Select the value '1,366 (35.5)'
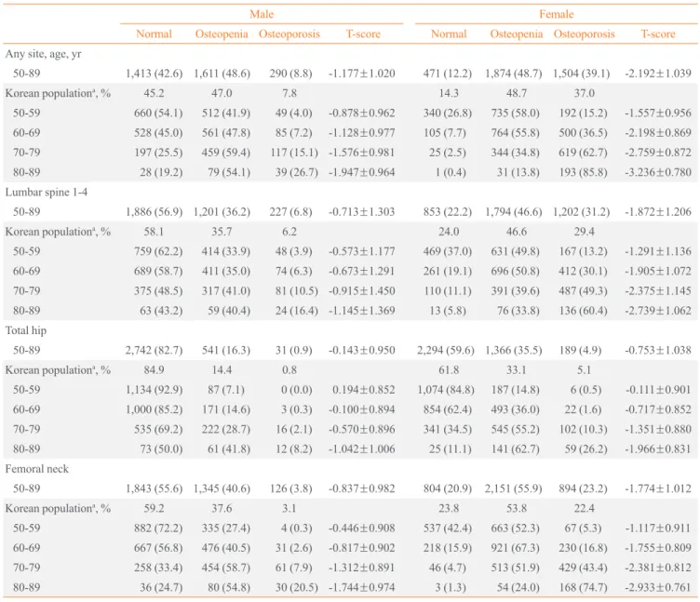This screenshot has height=602, width=700. coord(514,350)
